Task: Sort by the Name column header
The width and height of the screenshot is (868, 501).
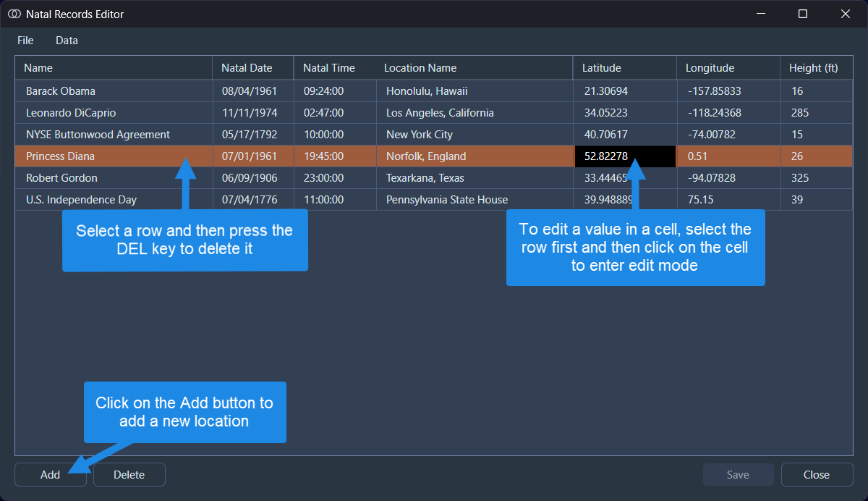Action: (x=39, y=68)
